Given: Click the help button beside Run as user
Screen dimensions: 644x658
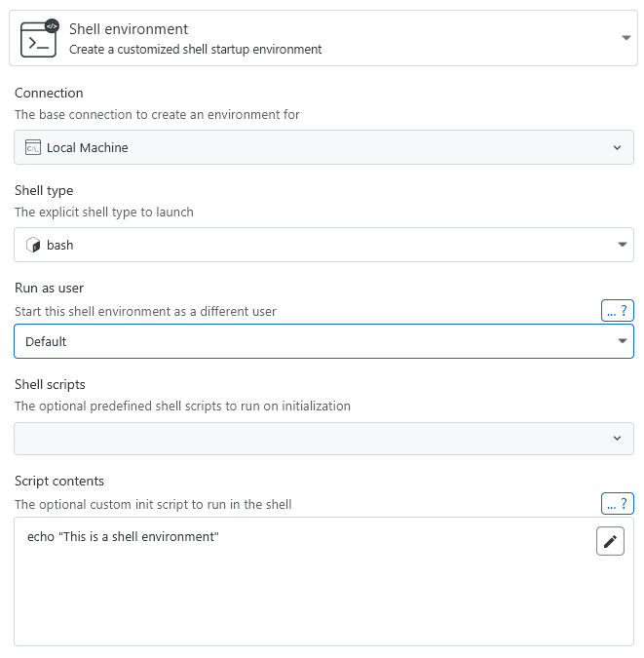Looking at the screenshot, I should tap(618, 311).
